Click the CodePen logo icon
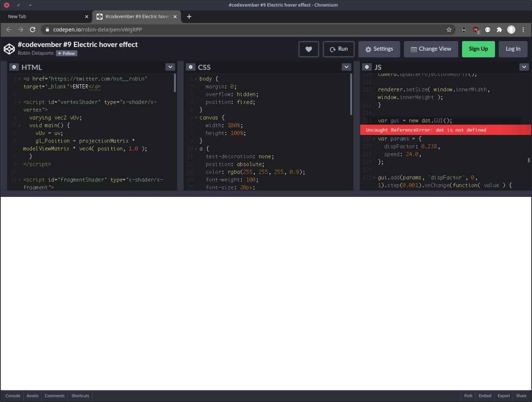This screenshot has height=402, width=532. [9, 49]
